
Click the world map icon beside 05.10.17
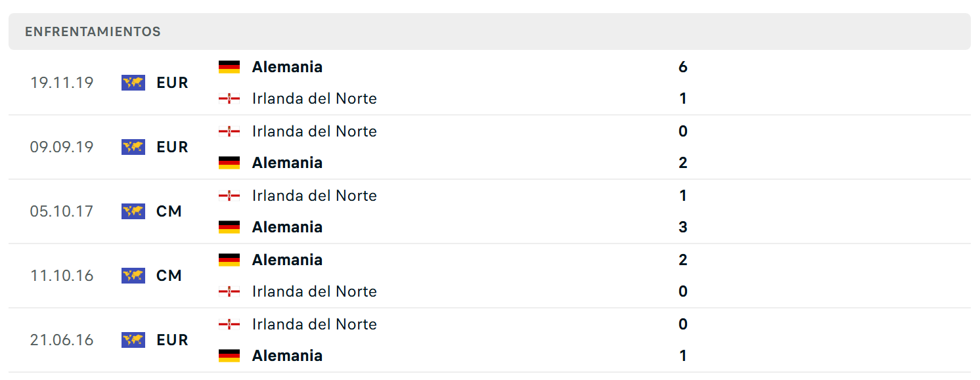(x=133, y=211)
